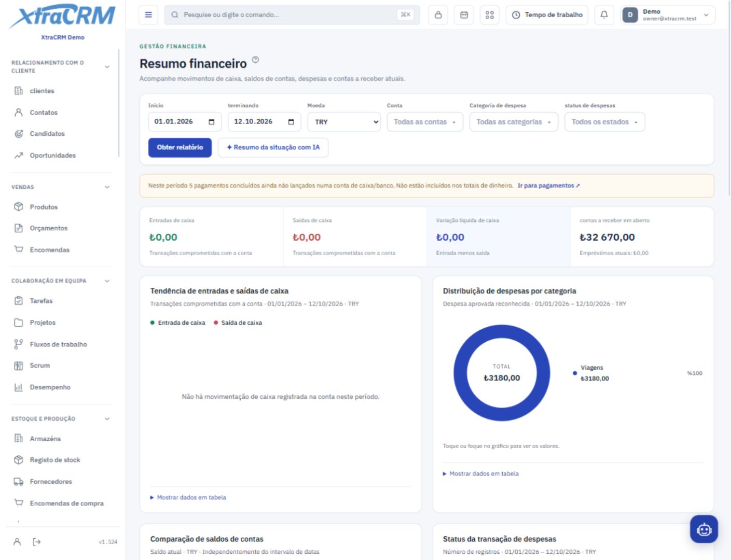Expand Mostrar dados em tabela under cash trend

188,497
